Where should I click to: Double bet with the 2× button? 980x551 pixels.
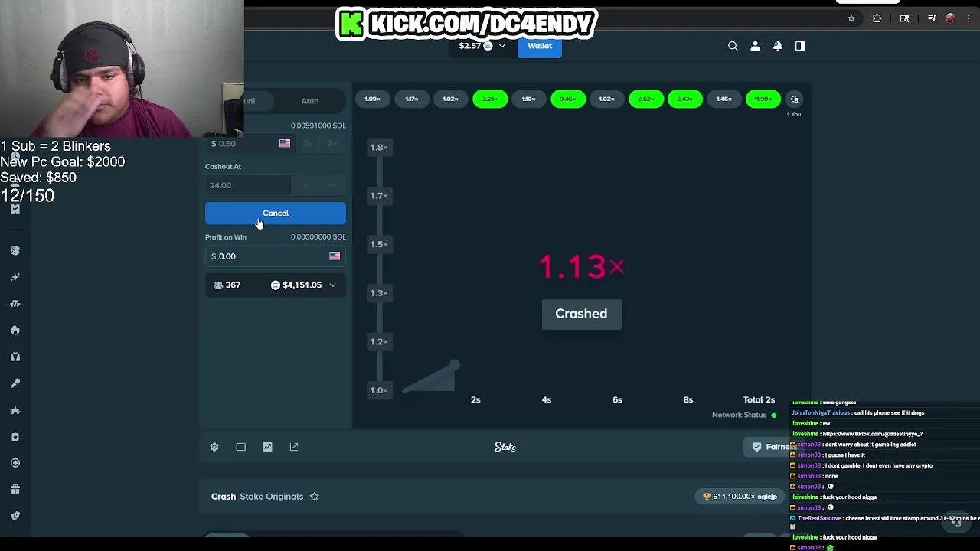pyautogui.click(x=332, y=144)
